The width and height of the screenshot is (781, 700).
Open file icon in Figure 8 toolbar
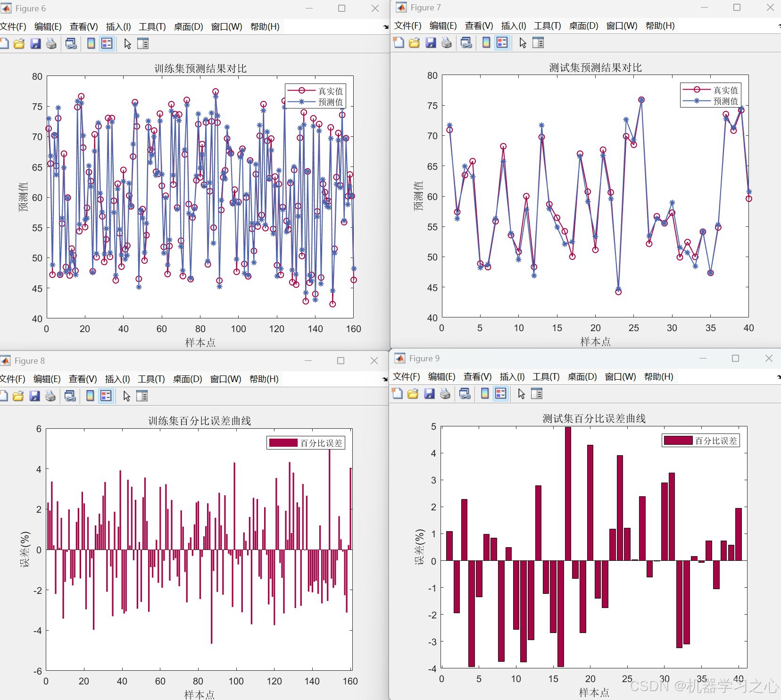18,396
